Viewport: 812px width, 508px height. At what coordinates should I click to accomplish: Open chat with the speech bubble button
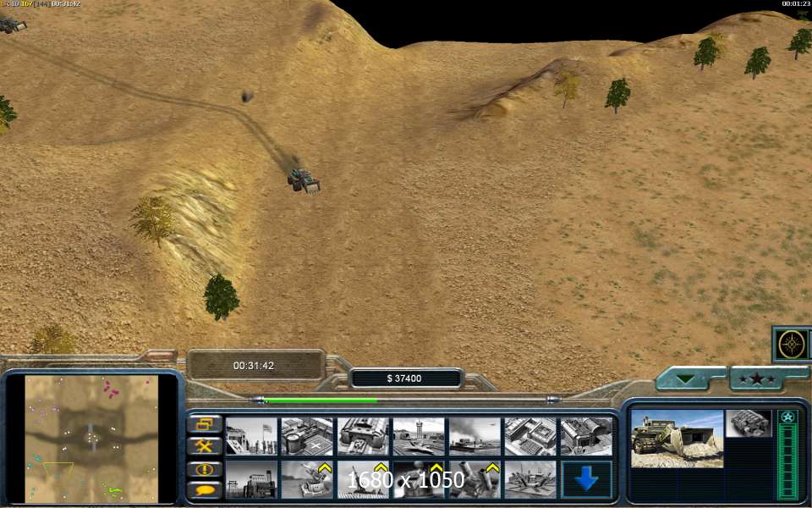click(x=205, y=490)
